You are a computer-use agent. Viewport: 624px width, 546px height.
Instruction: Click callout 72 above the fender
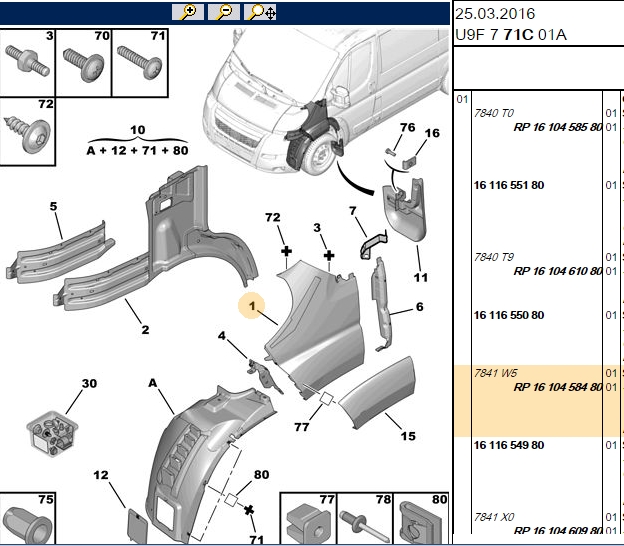273,217
